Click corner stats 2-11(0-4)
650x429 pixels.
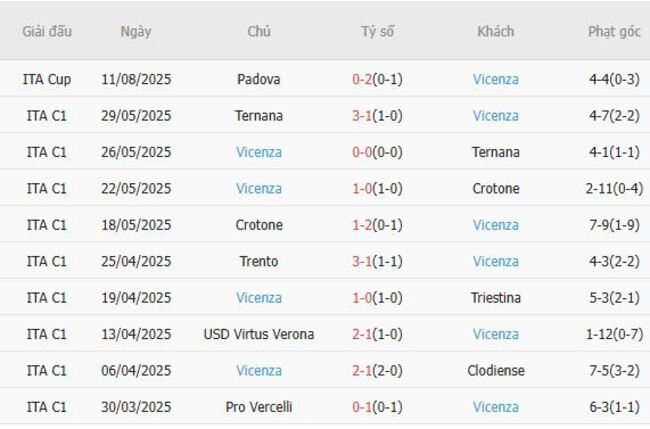click(614, 188)
